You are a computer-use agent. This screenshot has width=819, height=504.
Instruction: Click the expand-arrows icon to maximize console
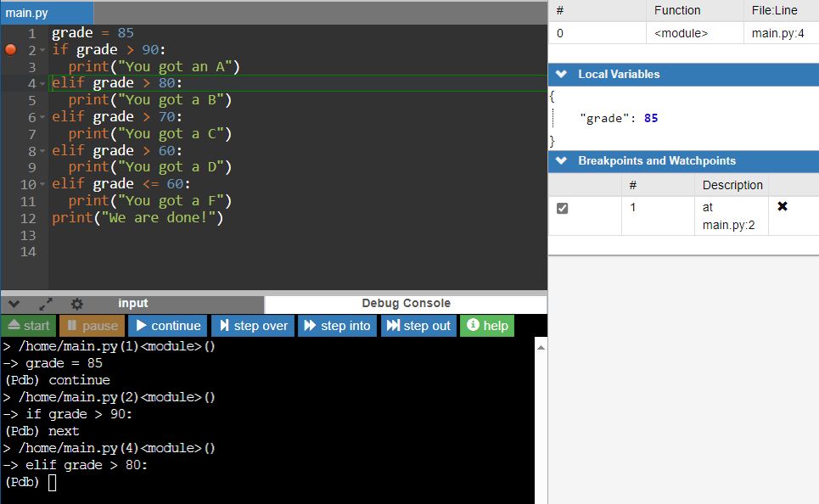tap(46, 304)
